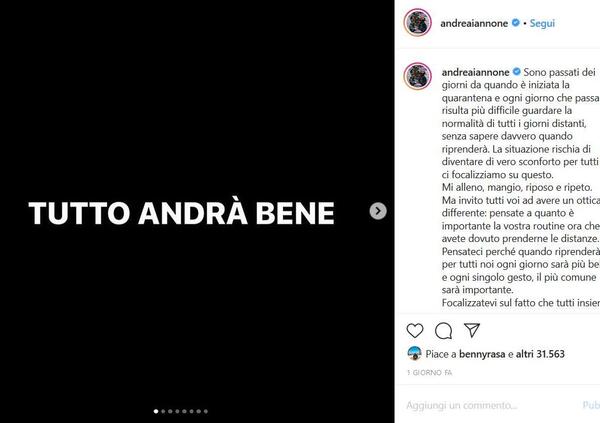Image resolution: width=600 pixels, height=423 pixels.
Task: Click the avatar beside the caption text
Action: point(417,76)
